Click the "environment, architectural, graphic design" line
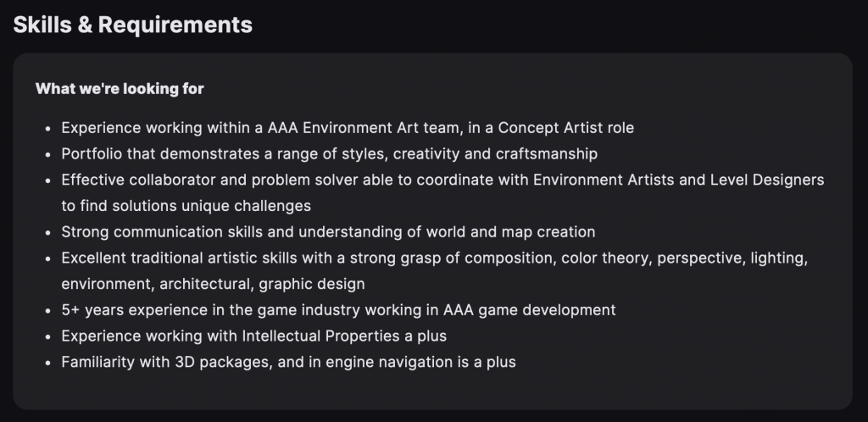Viewport: 868px width, 422px height. click(x=213, y=284)
